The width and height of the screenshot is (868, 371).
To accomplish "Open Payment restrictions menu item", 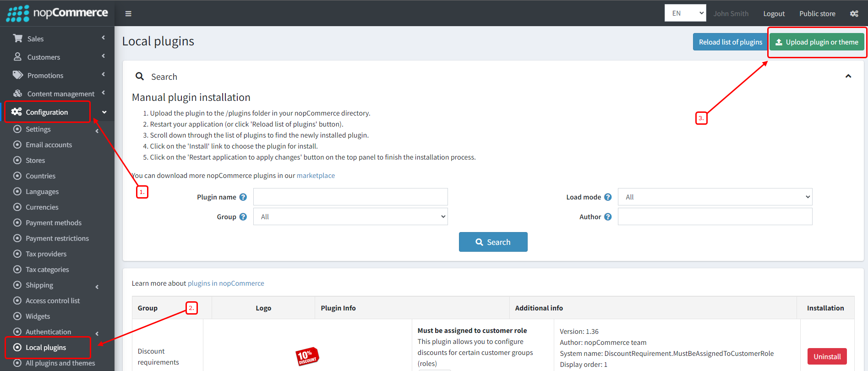I will pyautogui.click(x=57, y=238).
